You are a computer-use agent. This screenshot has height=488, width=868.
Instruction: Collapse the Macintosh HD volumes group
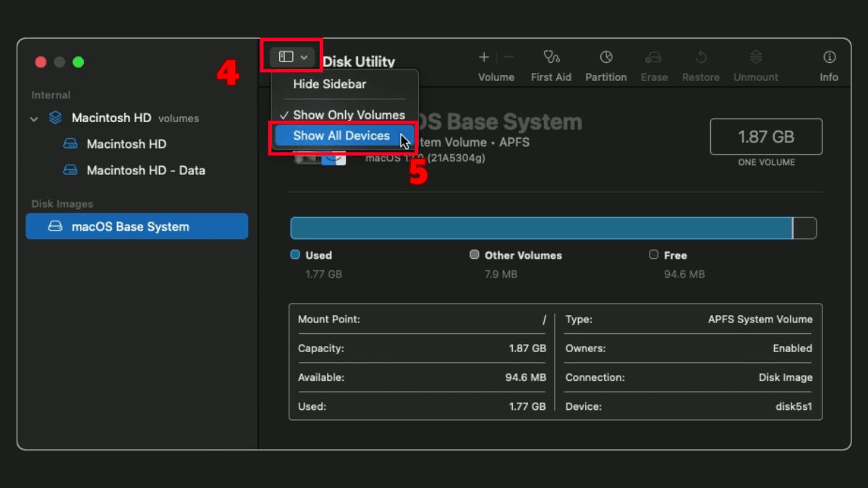coord(34,119)
